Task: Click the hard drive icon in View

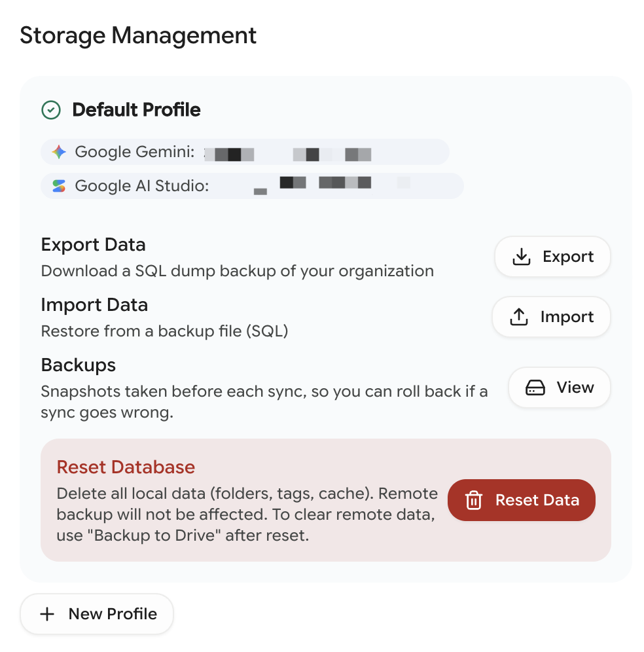Action: [x=535, y=388]
